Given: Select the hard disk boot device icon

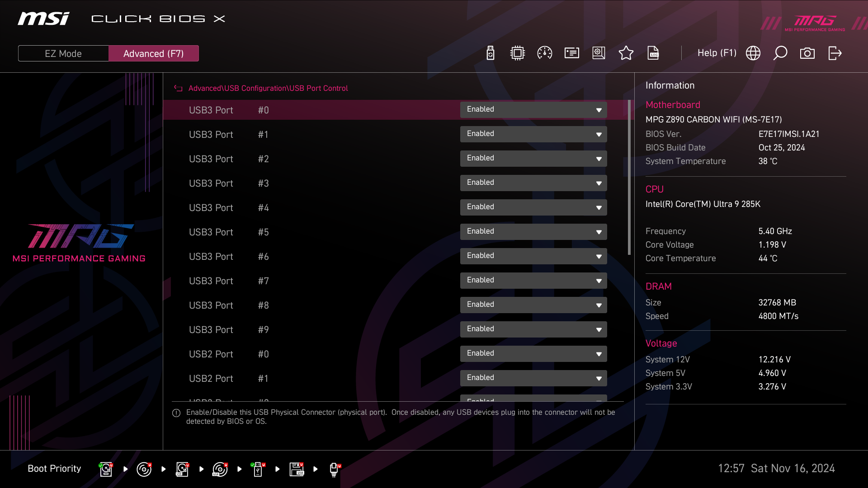Looking at the screenshot, I should [106, 469].
